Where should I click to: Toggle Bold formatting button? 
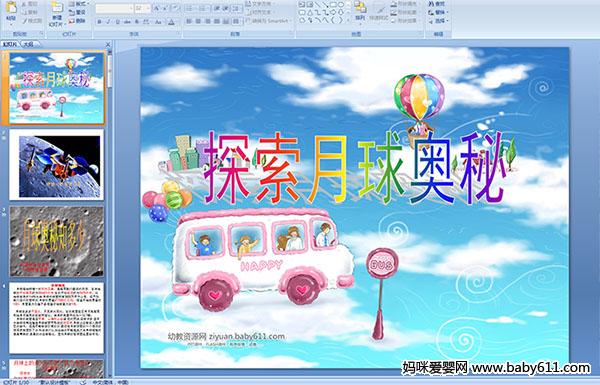[99, 22]
